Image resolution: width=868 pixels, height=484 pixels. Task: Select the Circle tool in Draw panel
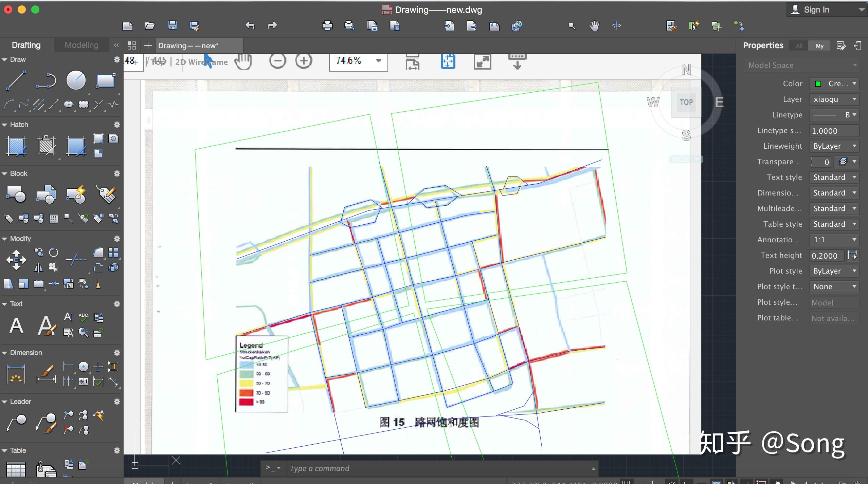(76, 80)
